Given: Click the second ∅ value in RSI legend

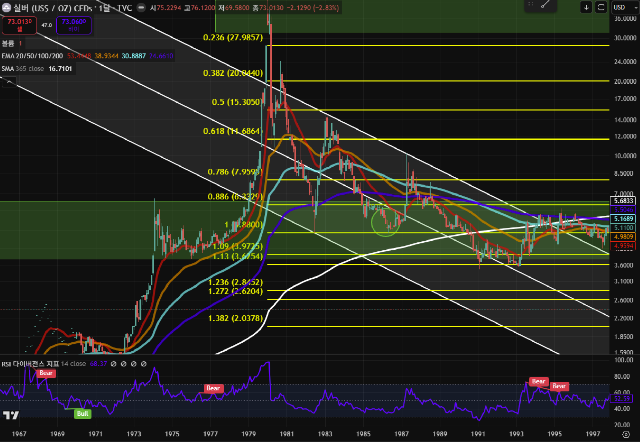Looking at the screenshot, I should [x=124, y=364].
